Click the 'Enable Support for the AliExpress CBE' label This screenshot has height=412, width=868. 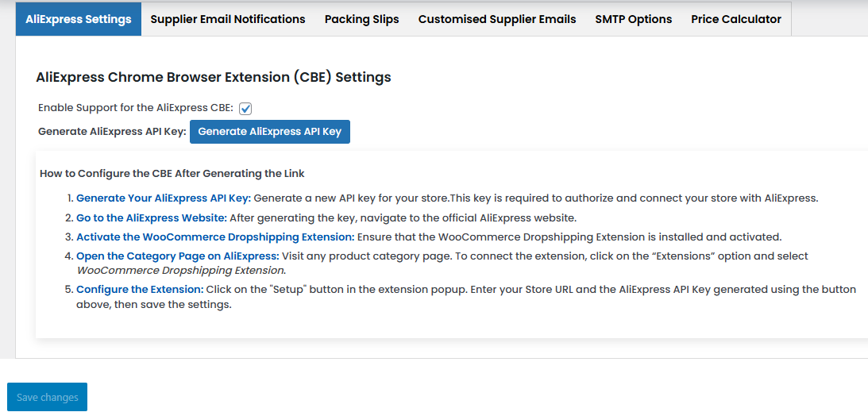tap(135, 108)
